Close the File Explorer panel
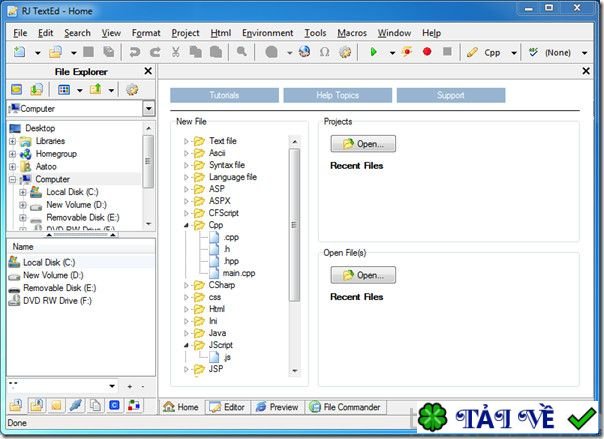 point(148,71)
